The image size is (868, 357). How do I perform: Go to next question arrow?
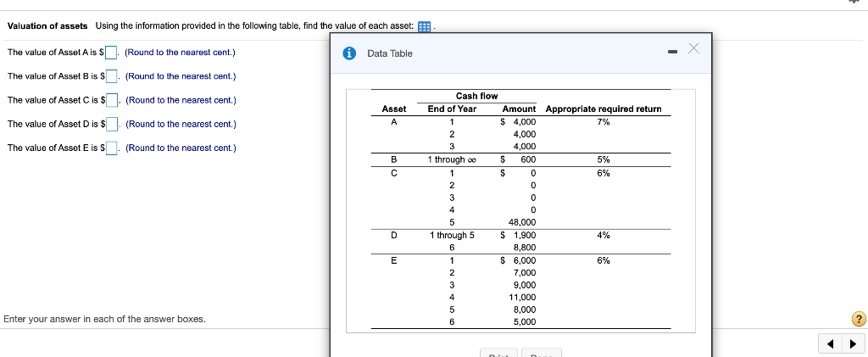(853, 343)
